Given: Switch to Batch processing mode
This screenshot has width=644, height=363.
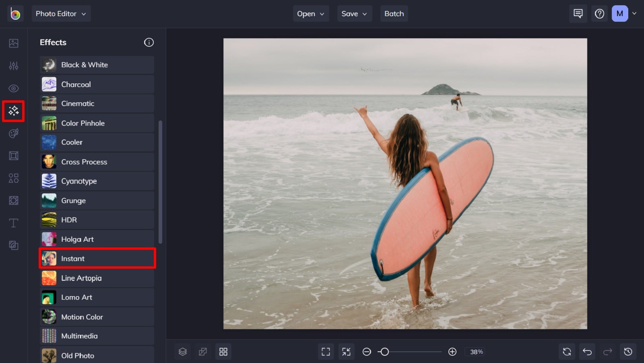Looking at the screenshot, I should click(394, 13).
